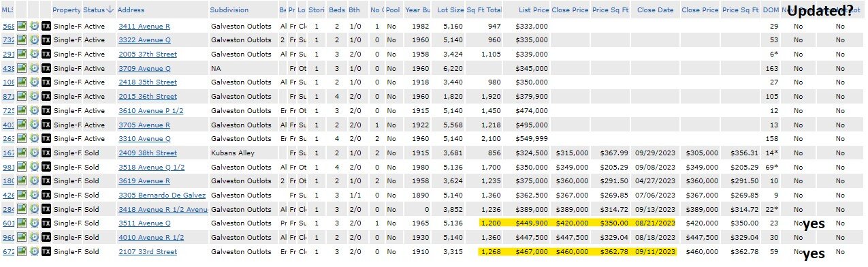Click TX icon for 2107 33rd Street

pos(46,252)
